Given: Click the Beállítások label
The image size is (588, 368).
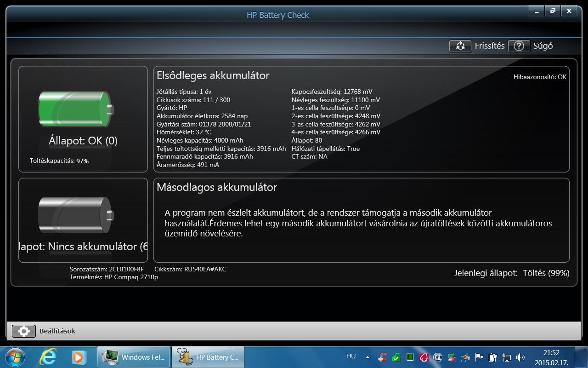Looking at the screenshot, I should [57, 331].
